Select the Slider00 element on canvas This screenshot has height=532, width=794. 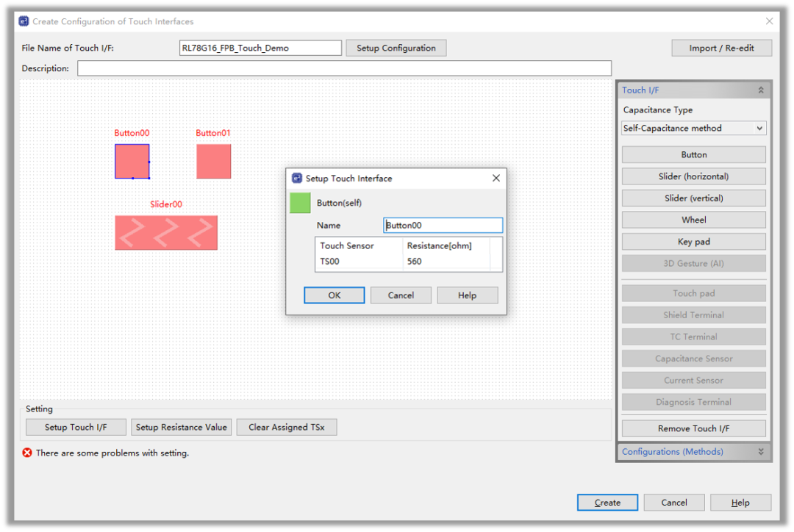click(x=166, y=232)
